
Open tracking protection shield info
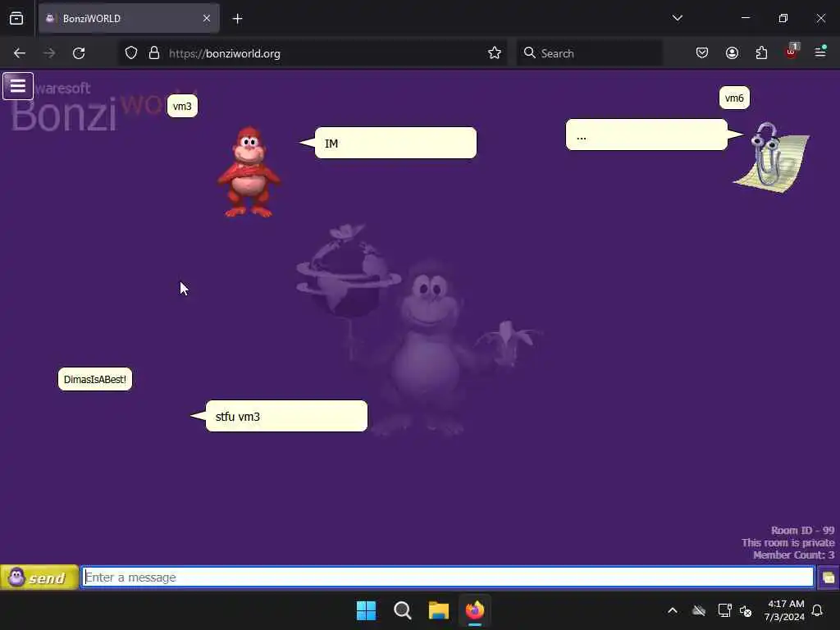131,53
